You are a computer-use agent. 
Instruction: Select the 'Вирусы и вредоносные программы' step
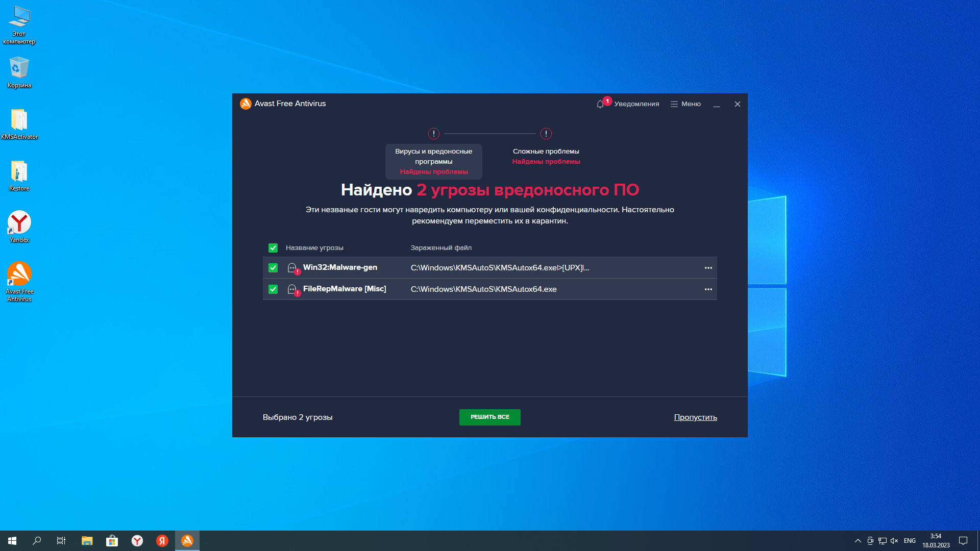click(x=434, y=161)
